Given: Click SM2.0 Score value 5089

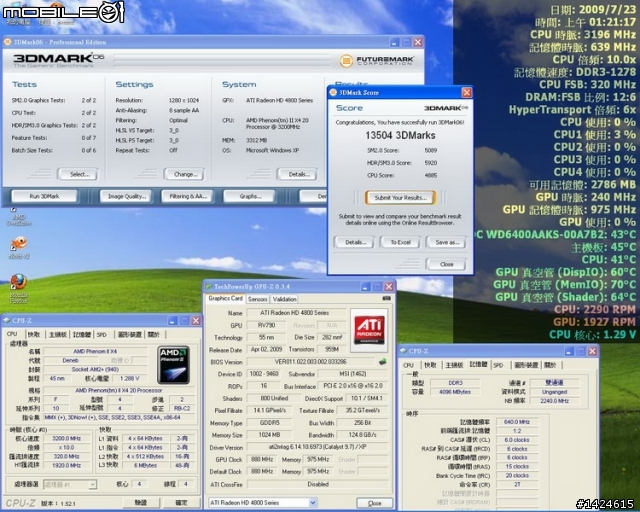Looking at the screenshot, I should point(431,150).
